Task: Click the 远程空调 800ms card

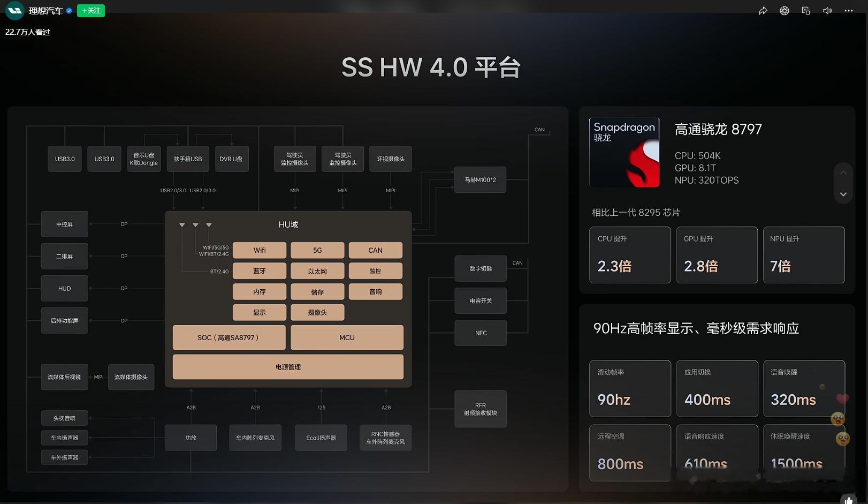Action: [630, 453]
